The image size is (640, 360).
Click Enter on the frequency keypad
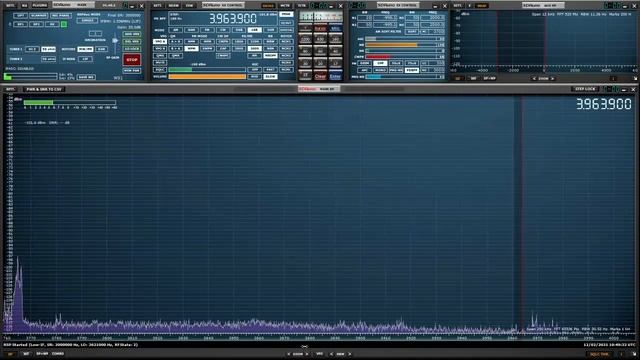click(335, 76)
